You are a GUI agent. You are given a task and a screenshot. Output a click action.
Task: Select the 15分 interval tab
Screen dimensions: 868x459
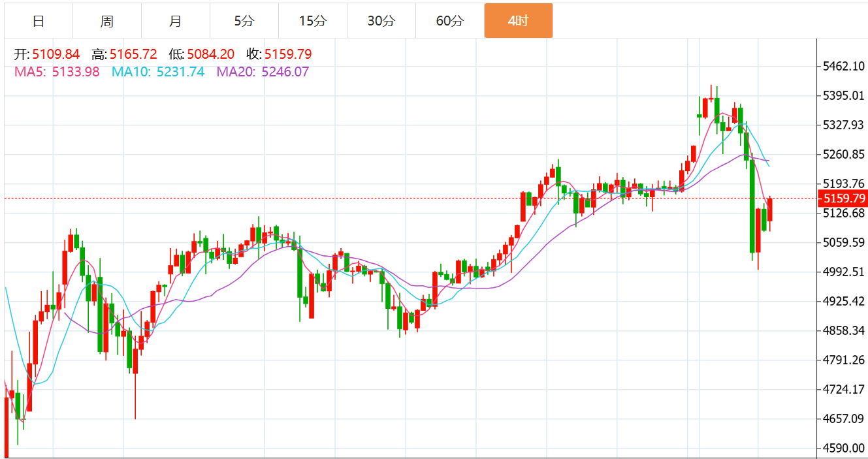click(313, 21)
